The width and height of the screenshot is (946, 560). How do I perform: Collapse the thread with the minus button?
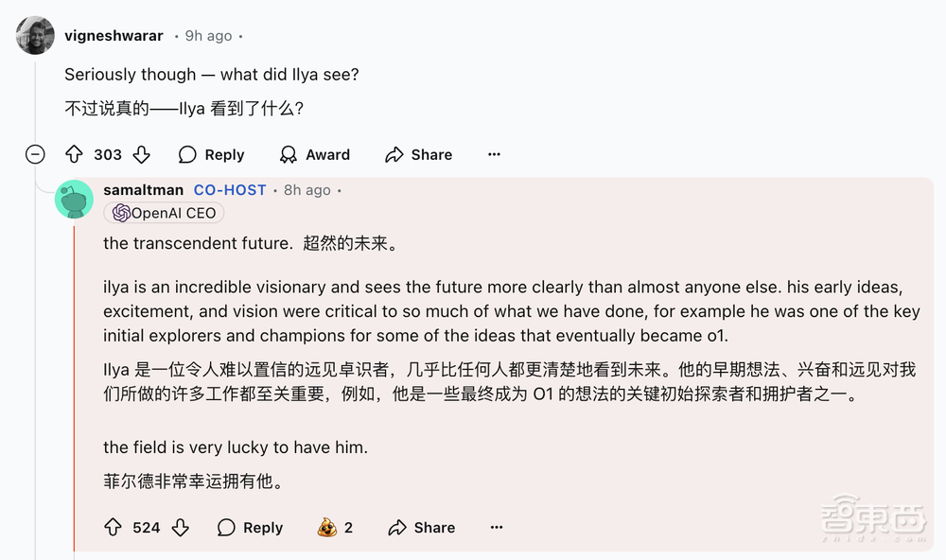coord(34,153)
